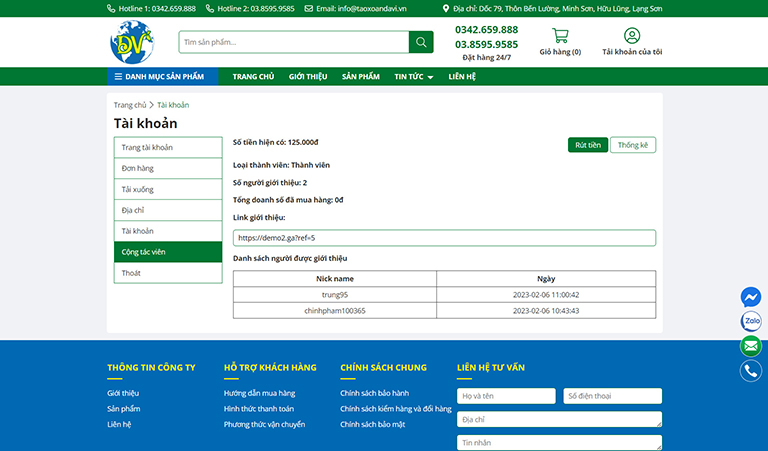Image resolution: width=768 pixels, height=451 pixels.
Task: Open Giới thiệu menu item
Action: pyautogui.click(x=308, y=76)
